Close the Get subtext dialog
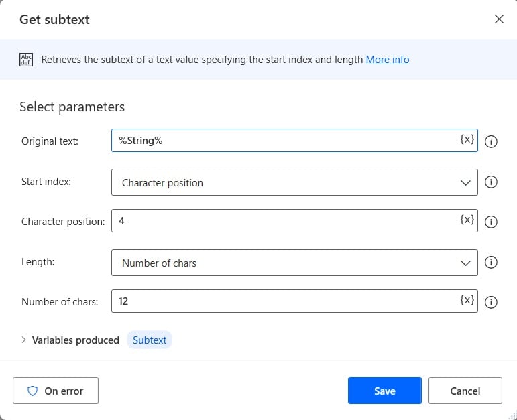The width and height of the screenshot is (517, 420). (499, 19)
